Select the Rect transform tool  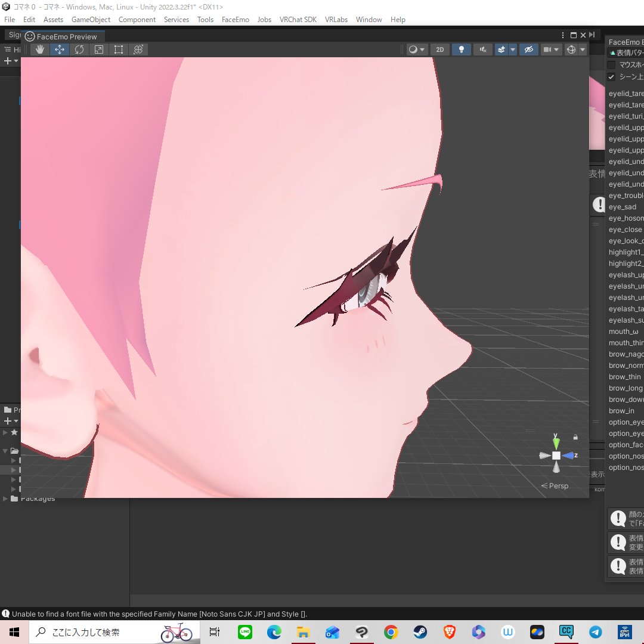pyautogui.click(x=119, y=49)
